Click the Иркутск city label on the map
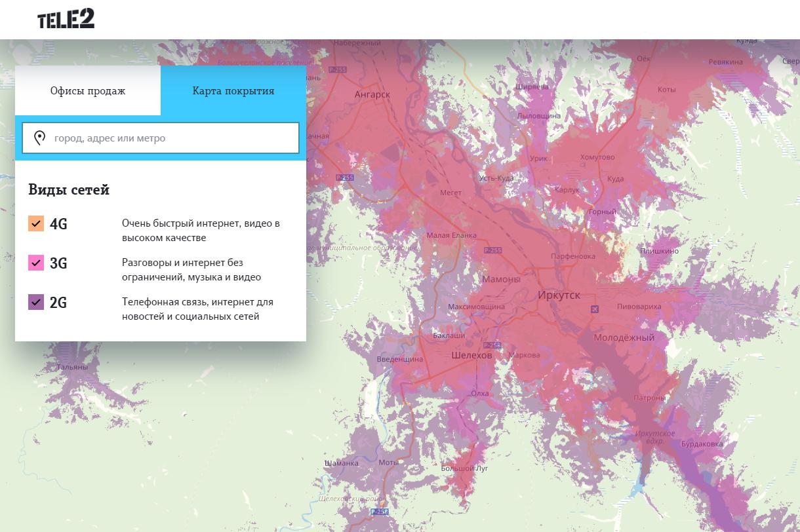 click(559, 295)
